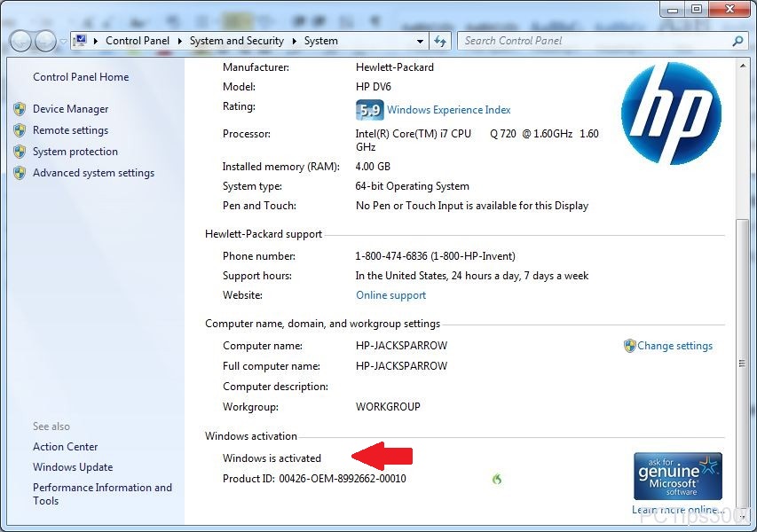Expand arrow after System and Security breadcrumb
The width and height of the screenshot is (757, 532).
pos(294,41)
